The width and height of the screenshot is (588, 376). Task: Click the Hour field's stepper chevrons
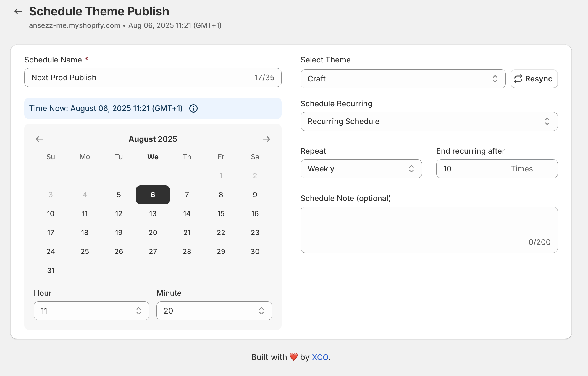coord(139,311)
